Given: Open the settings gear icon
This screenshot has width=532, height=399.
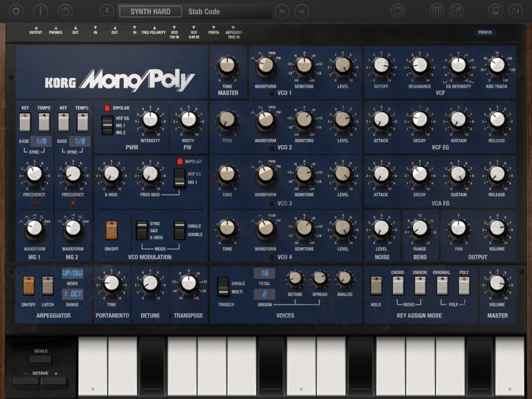Looking at the screenshot, I should pos(16,11).
